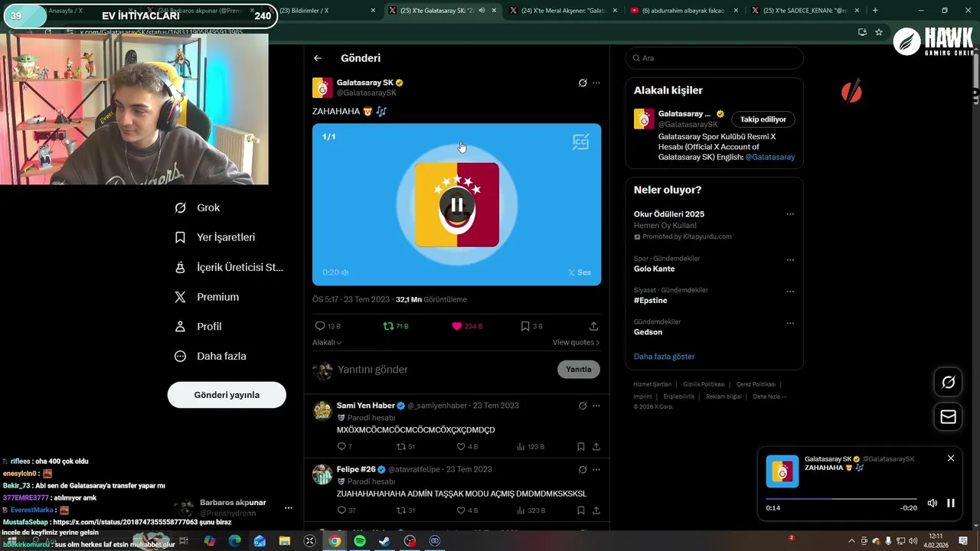Unlike the post with 234 B likes
Image resolution: width=980 pixels, height=551 pixels.
point(467,326)
